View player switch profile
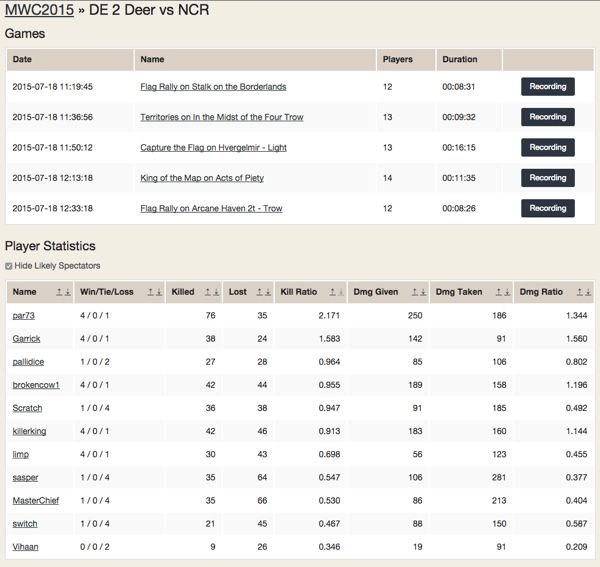600x567 pixels. click(x=25, y=524)
